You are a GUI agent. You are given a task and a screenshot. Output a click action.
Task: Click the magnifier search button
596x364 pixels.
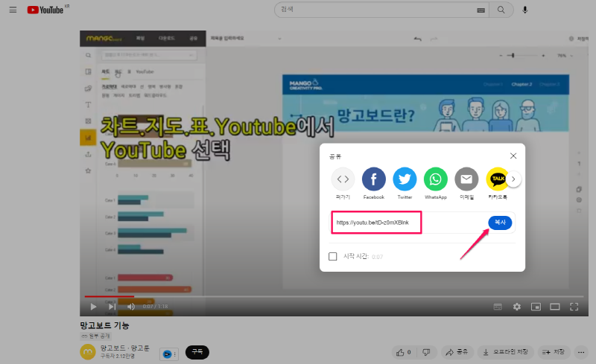(x=501, y=10)
